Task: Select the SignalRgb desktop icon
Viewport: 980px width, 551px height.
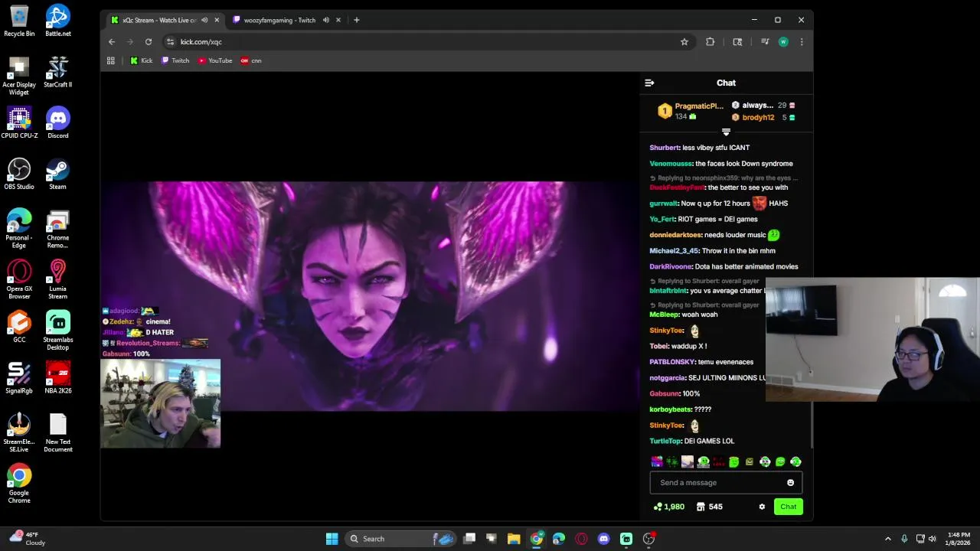Action: click(19, 378)
